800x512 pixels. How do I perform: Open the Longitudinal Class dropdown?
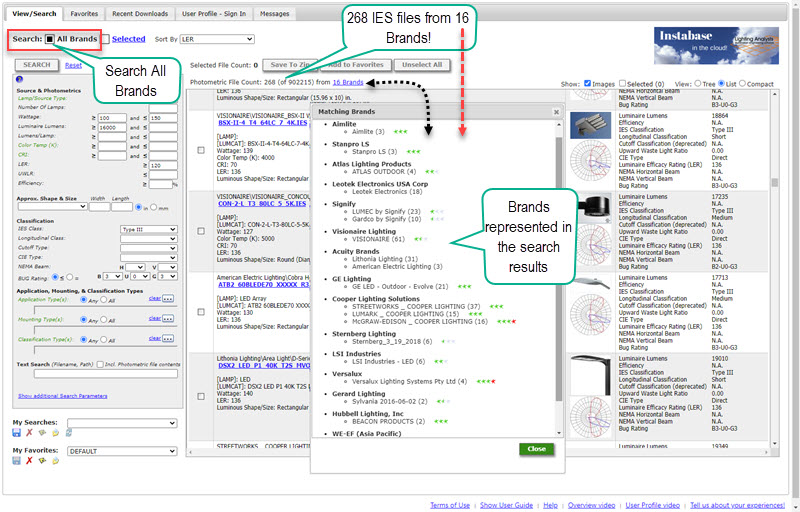coord(148,239)
